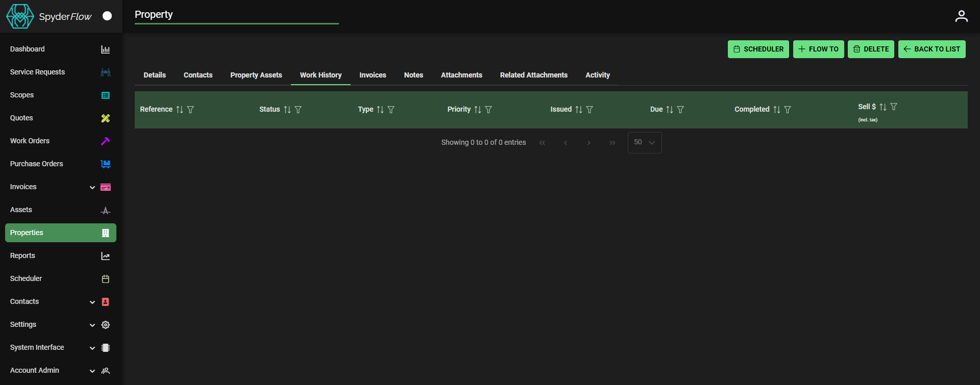Switch to the Property Assets tab
The height and width of the screenshot is (385, 980).
coord(256,75)
